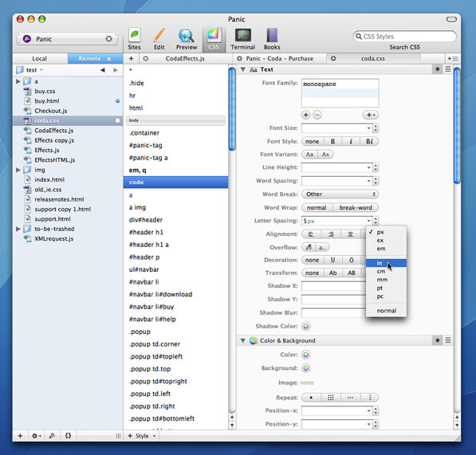Open the text Color picker
The image size is (476, 455).
pos(306,355)
